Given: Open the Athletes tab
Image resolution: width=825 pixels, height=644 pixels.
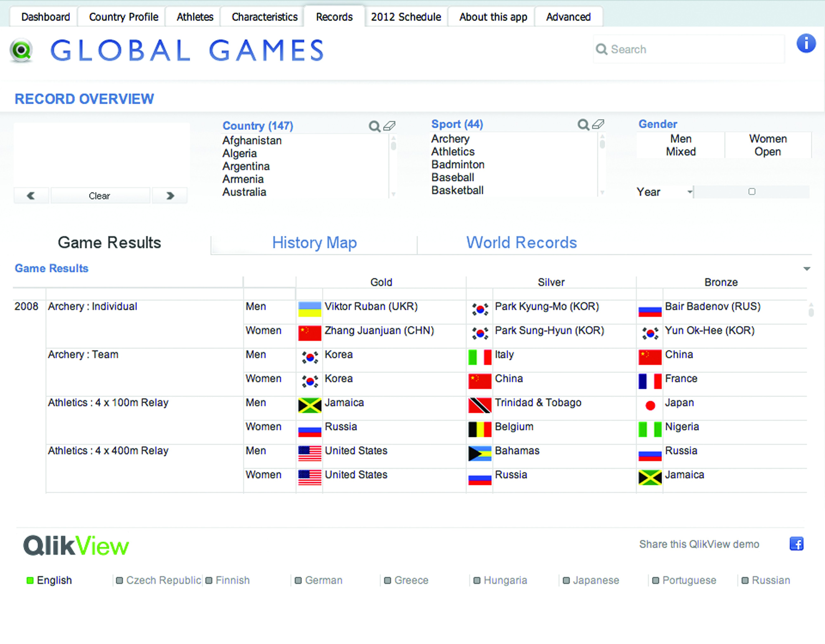Looking at the screenshot, I should [194, 17].
